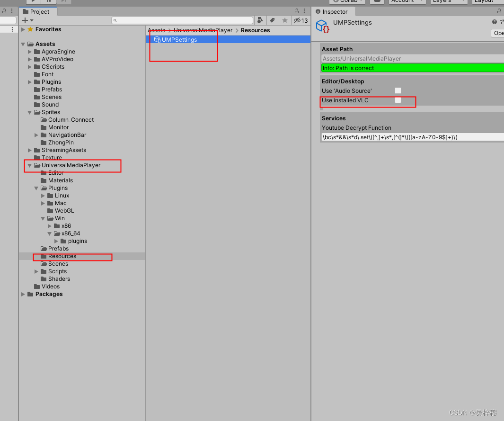Click Resources in the breadcrumb path
The height and width of the screenshot is (421, 504).
click(x=255, y=30)
